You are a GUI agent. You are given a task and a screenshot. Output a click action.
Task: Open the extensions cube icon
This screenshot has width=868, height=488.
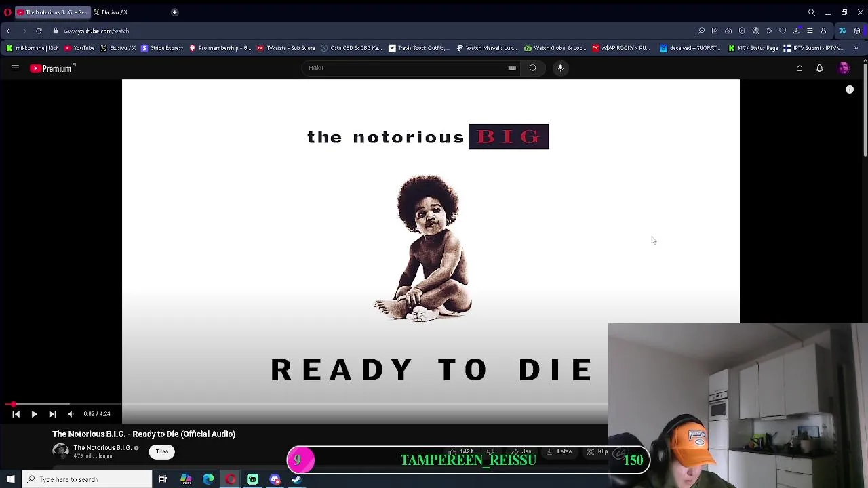pyautogui.click(x=857, y=30)
